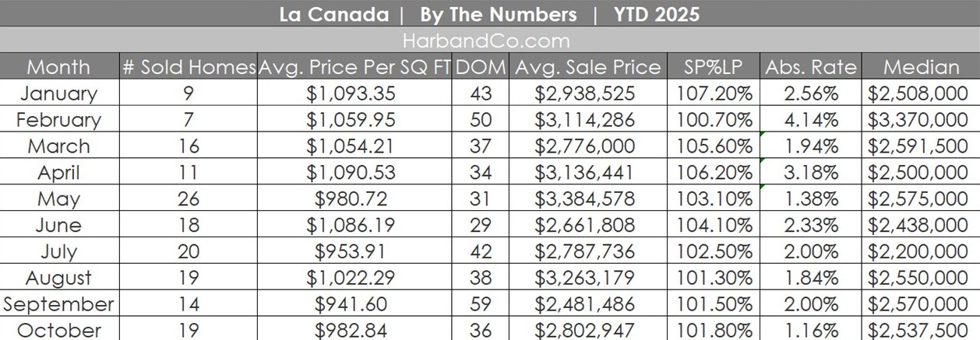Select the # Sold Homes header cell
Viewport: 980px width, 340px height.
tap(189, 67)
